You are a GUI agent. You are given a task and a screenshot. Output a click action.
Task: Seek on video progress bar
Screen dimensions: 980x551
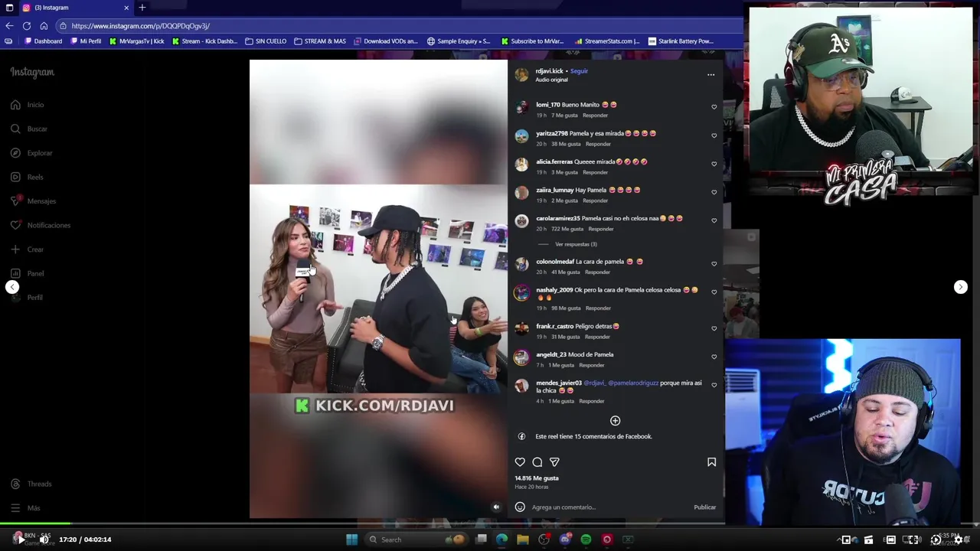(490, 524)
